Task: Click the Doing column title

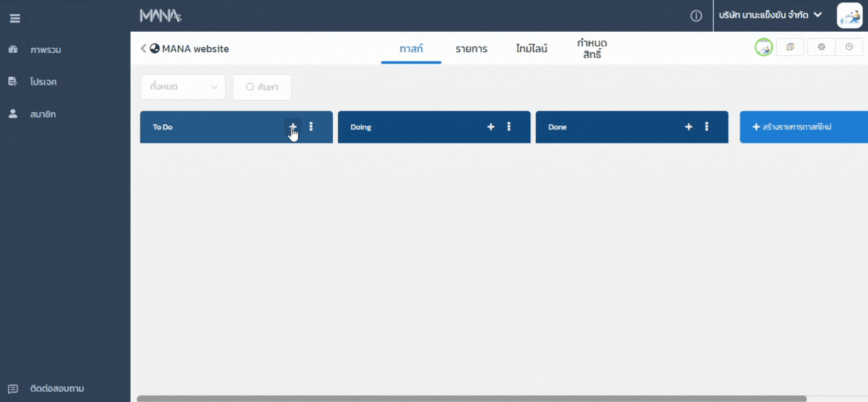Action: click(x=361, y=127)
